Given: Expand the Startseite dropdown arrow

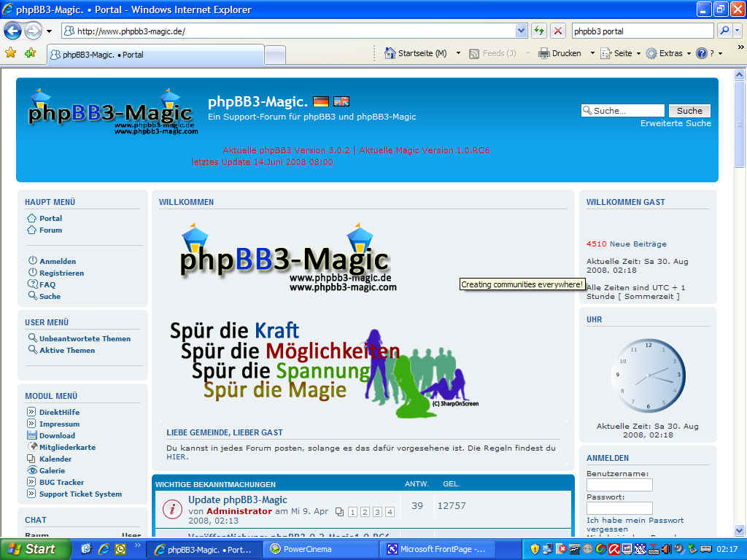Looking at the screenshot, I should pyautogui.click(x=458, y=53).
